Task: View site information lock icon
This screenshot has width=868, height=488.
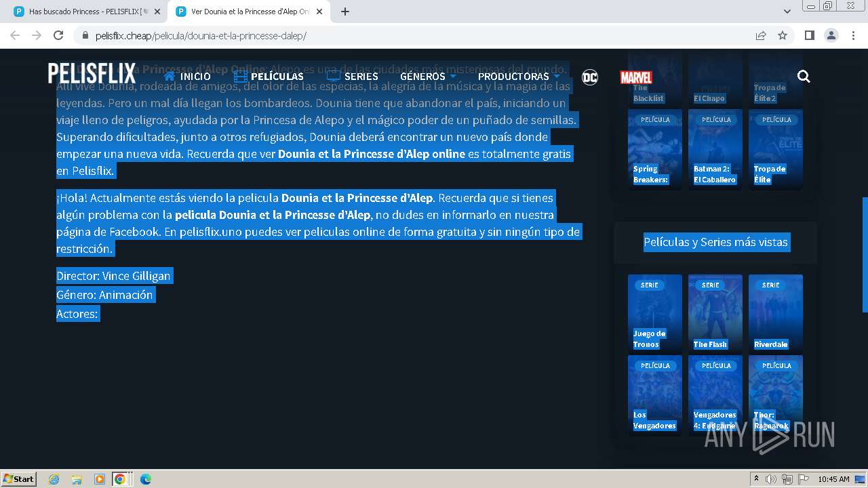Action: tap(85, 35)
